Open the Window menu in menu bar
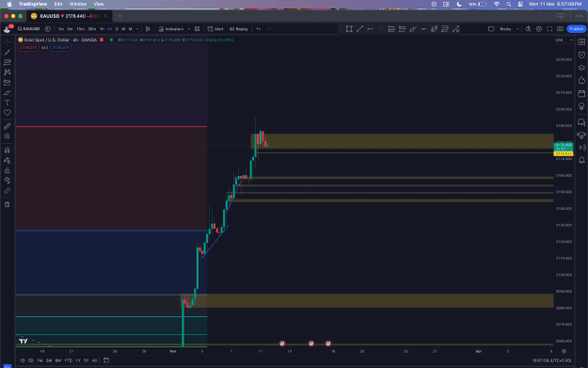This screenshot has width=588, height=368. [x=78, y=4]
